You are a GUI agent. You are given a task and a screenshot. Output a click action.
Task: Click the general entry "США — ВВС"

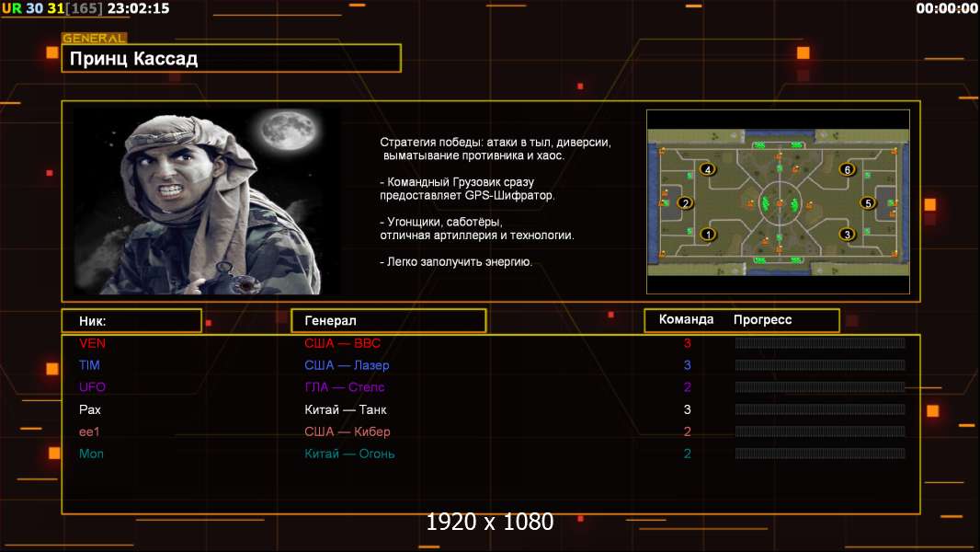coord(343,343)
